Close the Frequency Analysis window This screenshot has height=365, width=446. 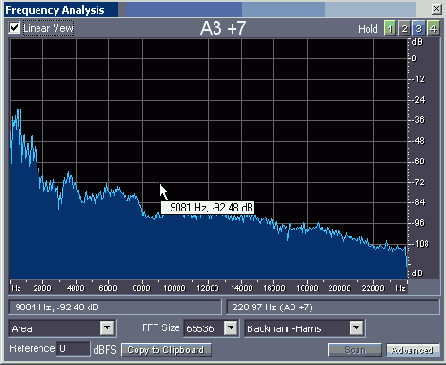(x=436, y=9)
